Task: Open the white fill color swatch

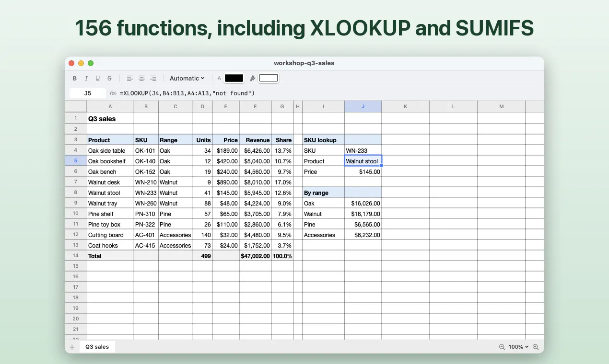Action: [269, 78]
